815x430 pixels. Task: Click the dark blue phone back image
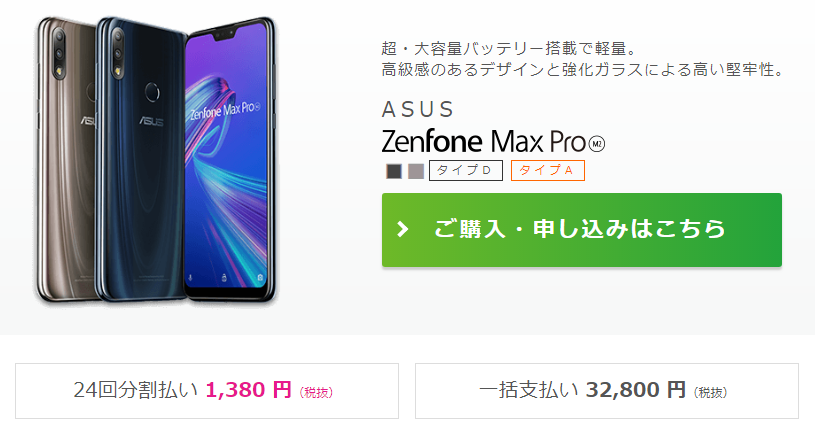(140, 159)
